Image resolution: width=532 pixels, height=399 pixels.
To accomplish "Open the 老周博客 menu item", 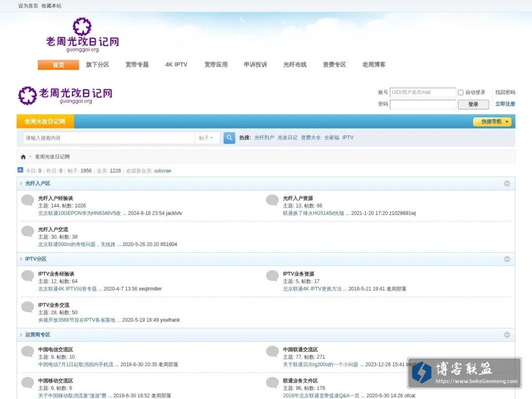I will [374, 65].
